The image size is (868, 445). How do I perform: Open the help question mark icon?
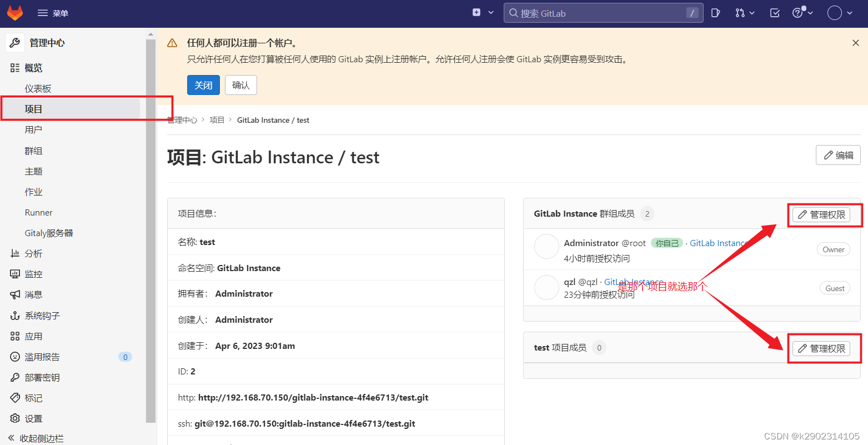tap(797, 13)
